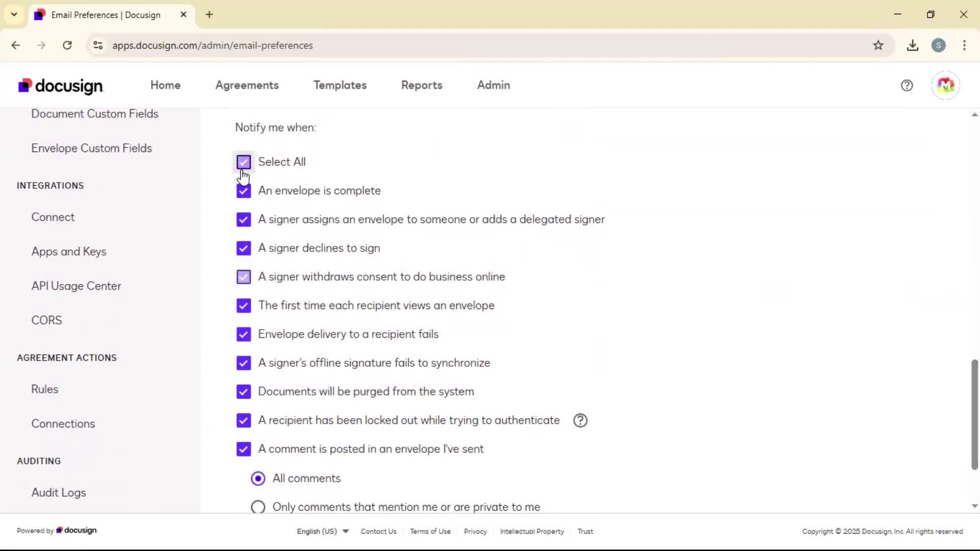Open the English (US) language dropdown
Image resolution: width=980 pixels, height=551 pixels.
(323, 531)
